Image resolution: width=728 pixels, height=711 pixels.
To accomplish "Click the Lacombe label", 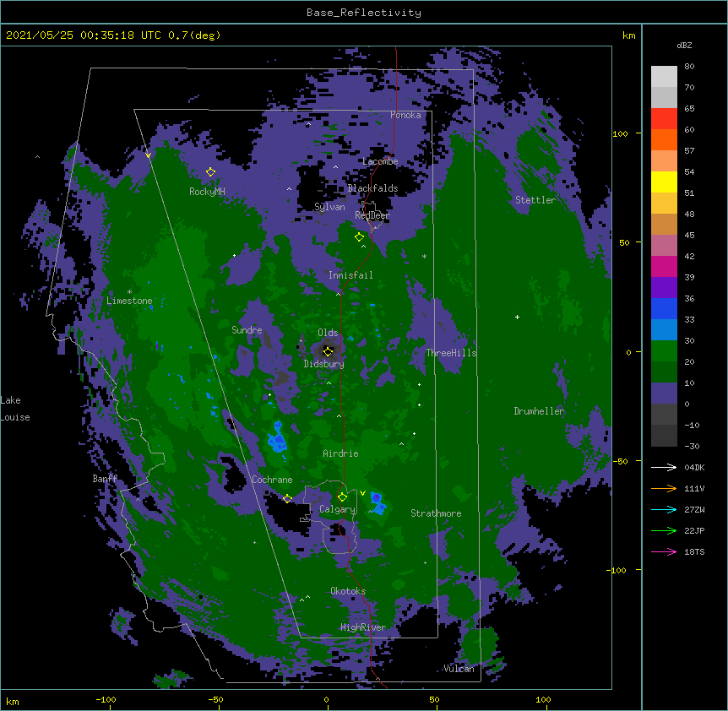I will [x=380, y=161].
